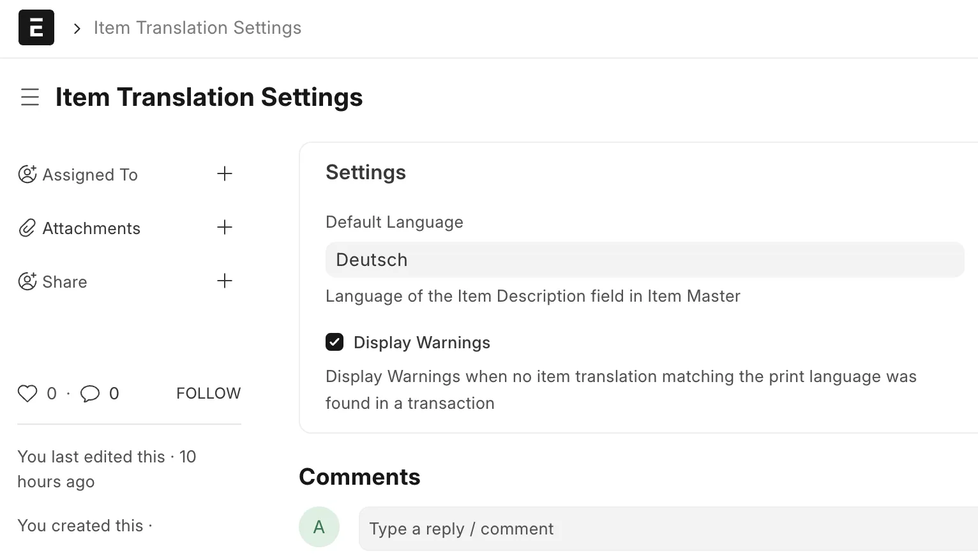Image resolution: width=978 pixels, height=560 pixels.
Task: Add an assignee with plus icon
Action: 225,173
